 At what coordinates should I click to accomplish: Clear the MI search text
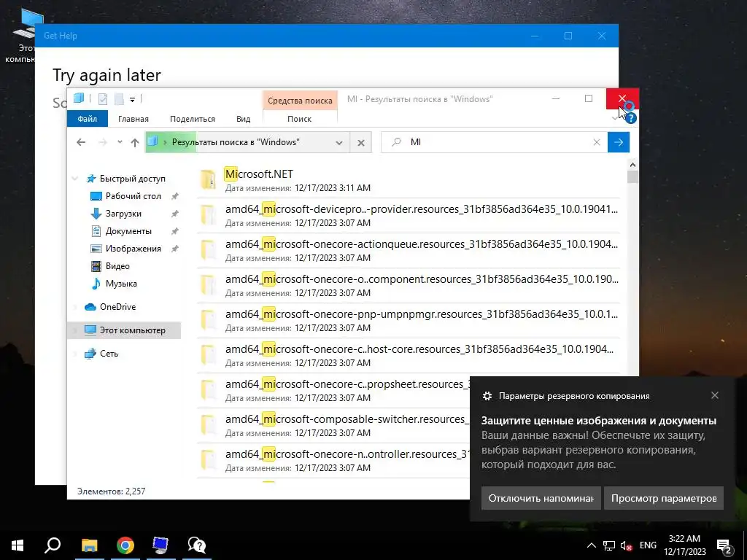pos(597,142)
